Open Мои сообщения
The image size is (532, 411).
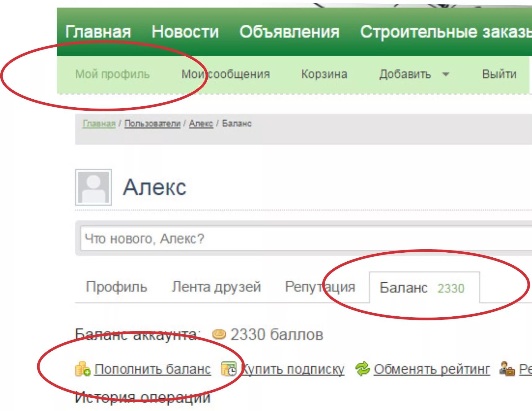[x=226, y=74]
